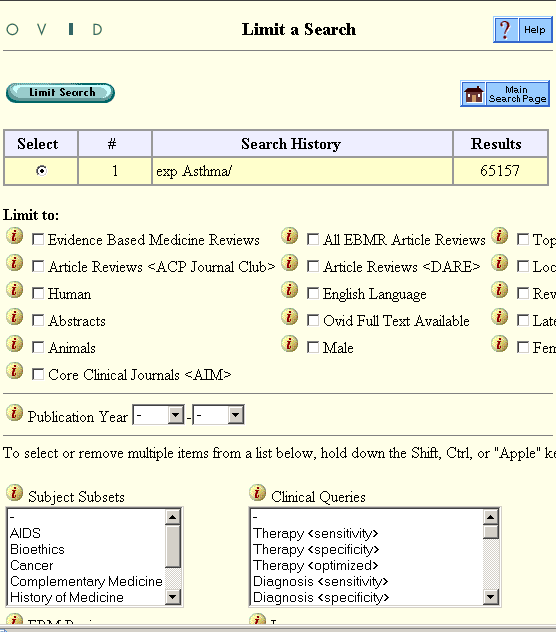Click info icon next to Animals
Screen dimensions: 556x632
point(15,344)
